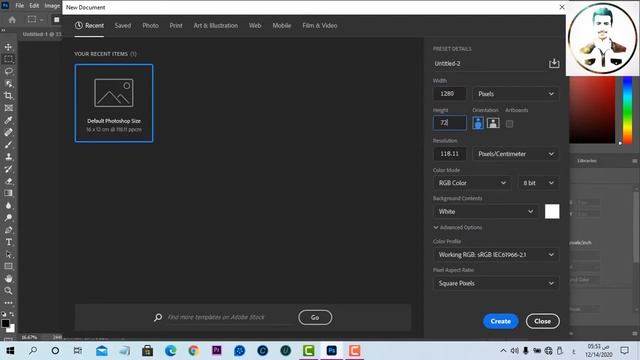
Task: Select the History Brush tool
Action: (8, 169)
